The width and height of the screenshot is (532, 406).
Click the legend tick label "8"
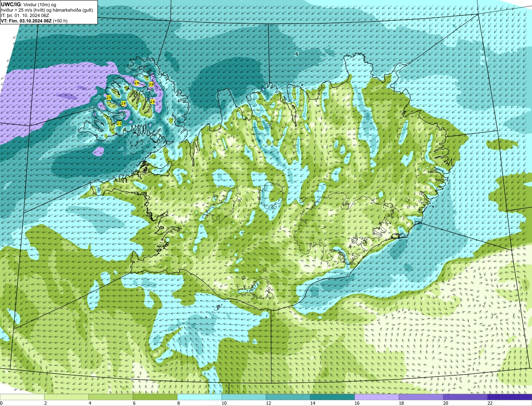point(178,403)
